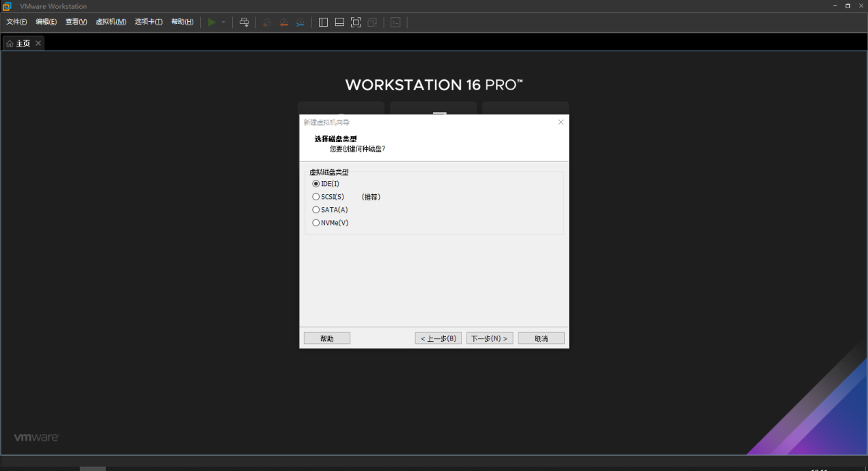Enter full screen mode via toolbar icon
This screenshot has width=868, height=471.
click(356, 22)
